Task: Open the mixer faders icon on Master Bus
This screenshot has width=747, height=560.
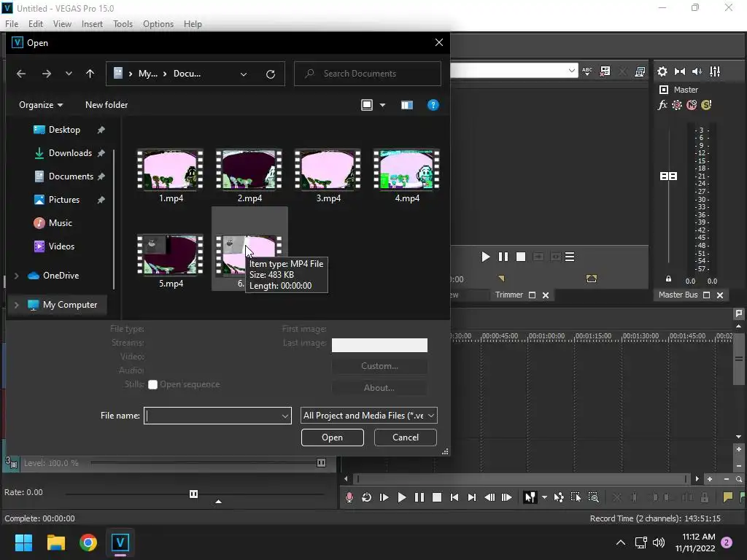Action: [x=715, y=71]
